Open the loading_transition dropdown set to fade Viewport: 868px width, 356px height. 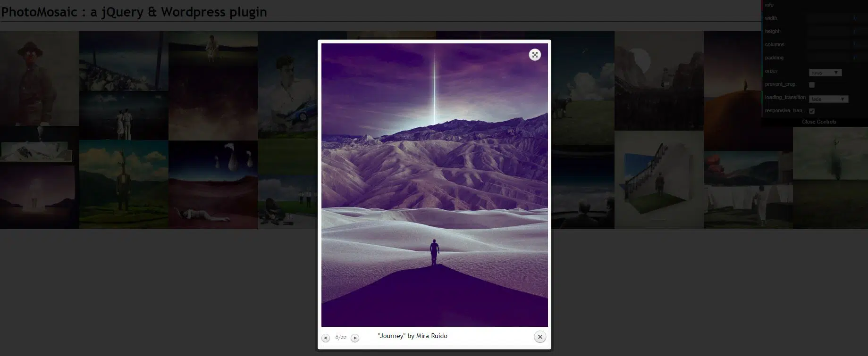click(x=828, y=99)
